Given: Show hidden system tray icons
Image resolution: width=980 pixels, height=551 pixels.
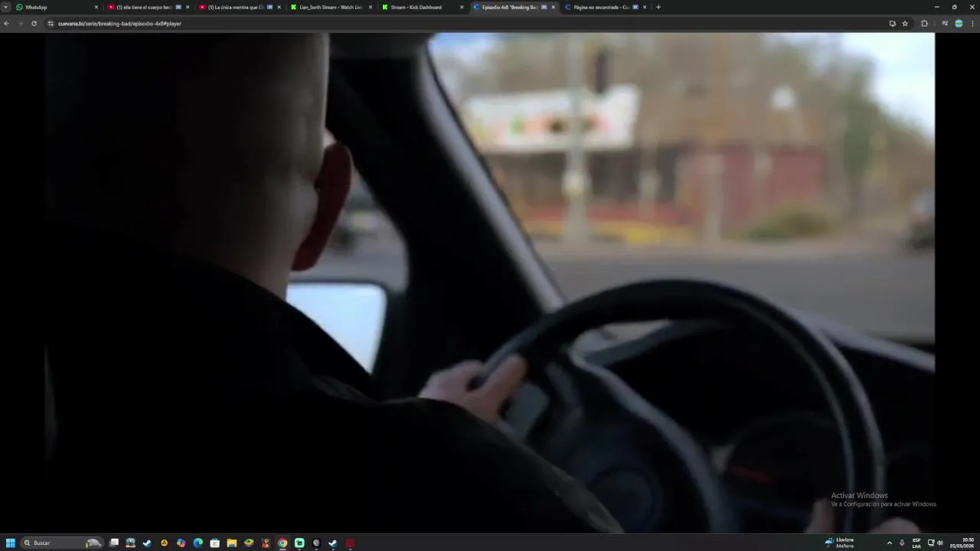Looking at the screenshot, I should pos(889,543).
